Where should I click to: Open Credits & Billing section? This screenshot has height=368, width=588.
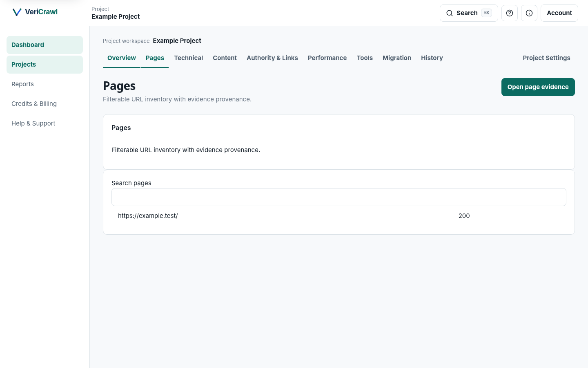coord(45,104)
